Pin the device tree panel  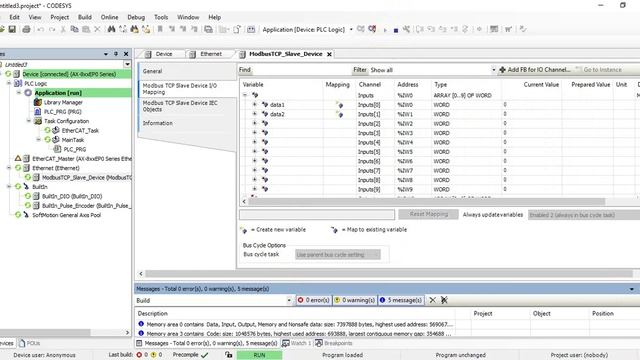[x=116, y=54]
